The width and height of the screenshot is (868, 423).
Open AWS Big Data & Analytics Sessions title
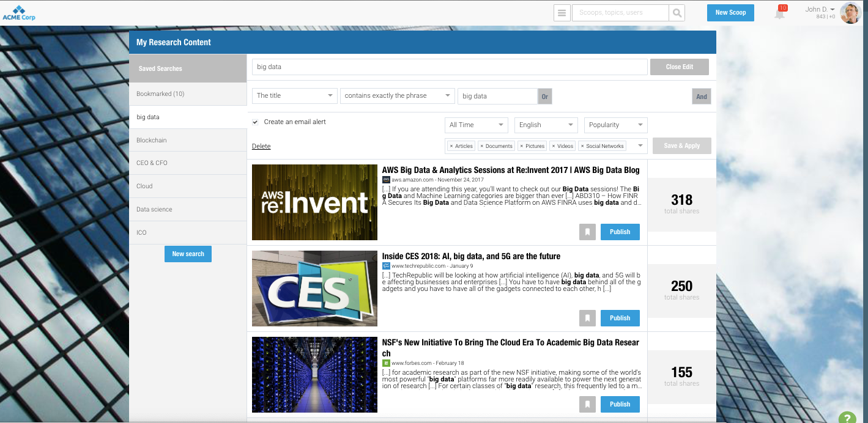[x=511, y=170]
